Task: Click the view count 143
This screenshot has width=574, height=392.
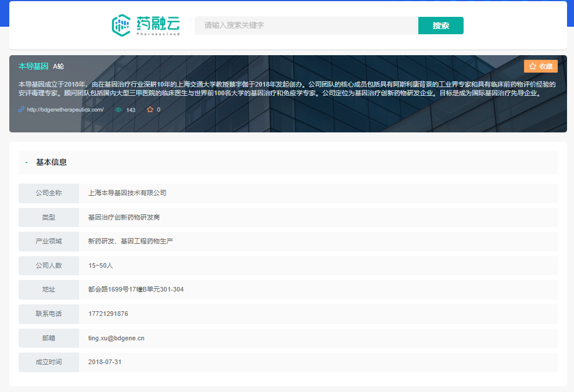Action: [x=131, y=110]
